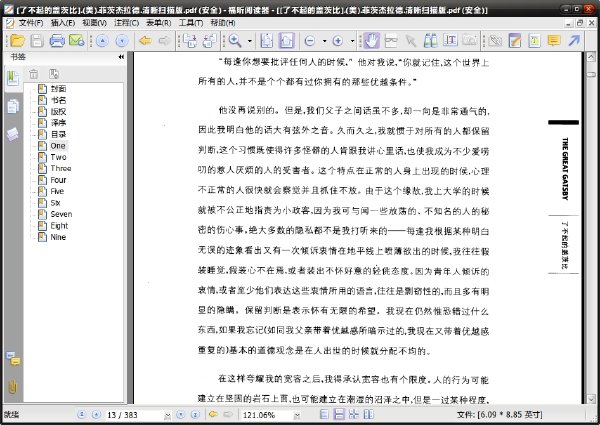The height and width of the screenshot is (425, 600).
Task: Go to next page in status bar
Action: coord(181,414)
